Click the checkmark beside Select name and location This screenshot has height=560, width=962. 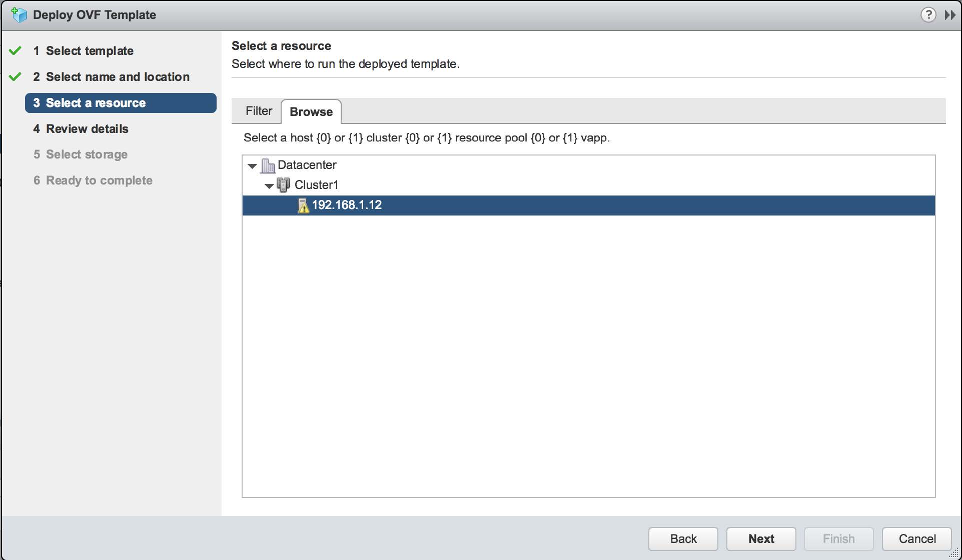tap(15, 76)
